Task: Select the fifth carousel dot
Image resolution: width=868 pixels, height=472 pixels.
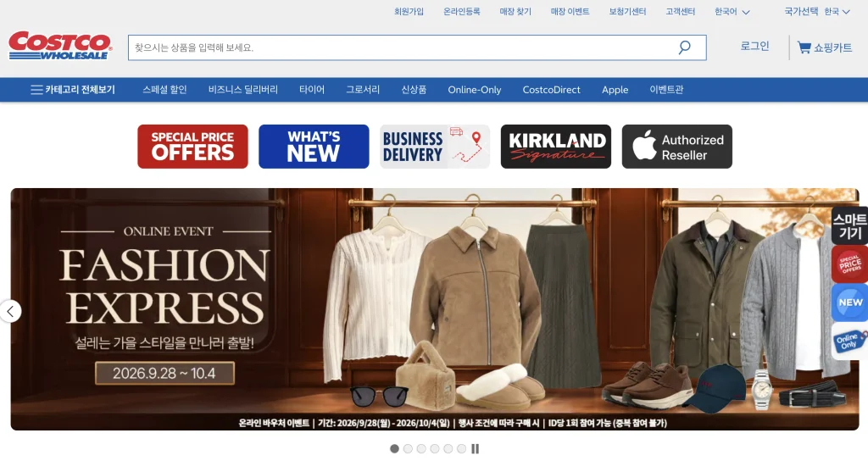Action: tap(448, 449)
